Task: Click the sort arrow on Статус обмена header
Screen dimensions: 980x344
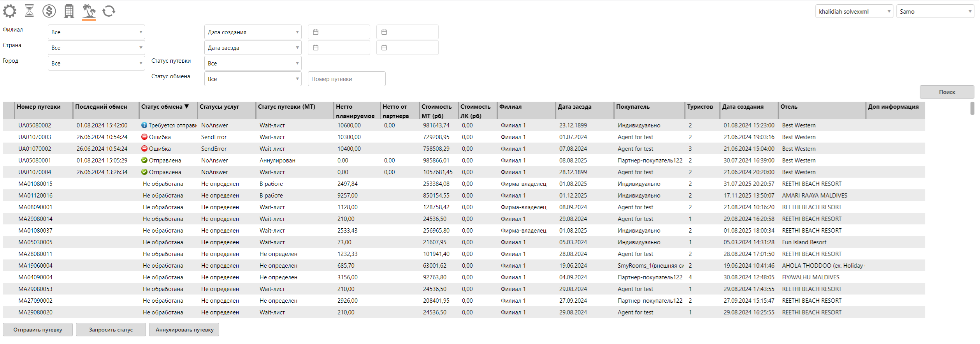Action: click(187, 106)
